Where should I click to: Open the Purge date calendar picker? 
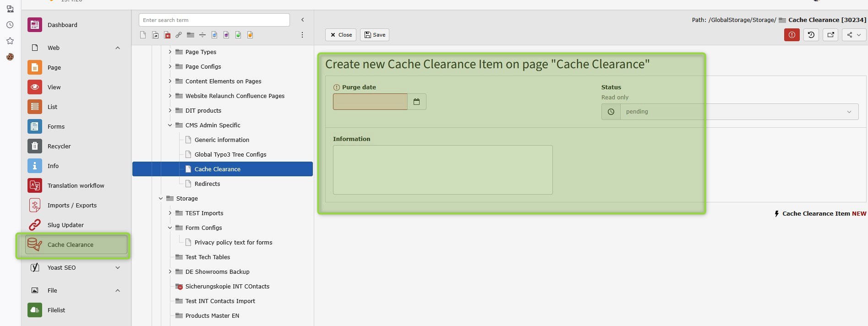(x=416, y=102)
